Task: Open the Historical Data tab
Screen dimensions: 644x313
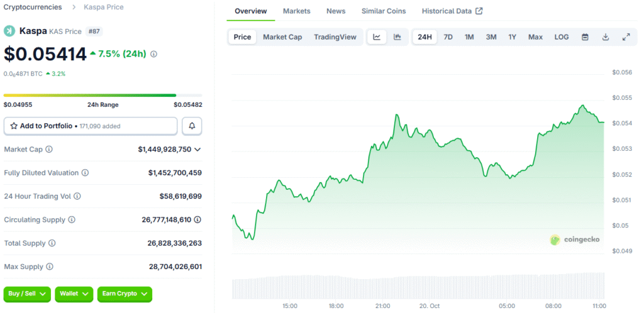Action: pos(452,11)
